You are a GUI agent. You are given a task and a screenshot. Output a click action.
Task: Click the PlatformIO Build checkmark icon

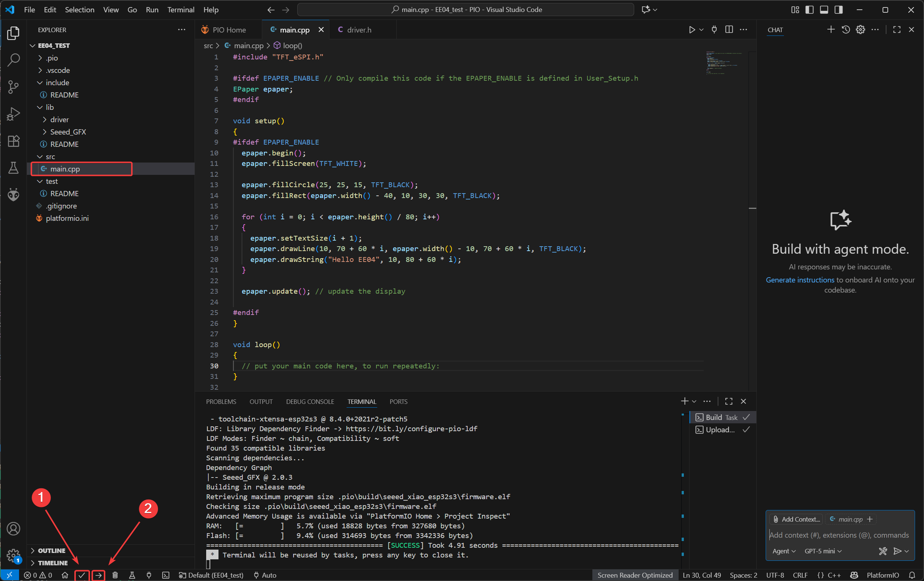click(82, 575)
